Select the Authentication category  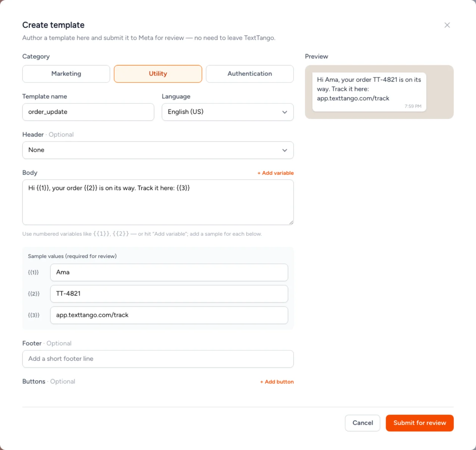click(x=250, y=74)
